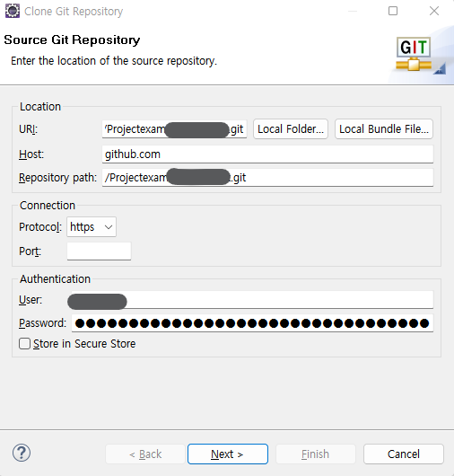Click the help question mark icon
The height and width of the screenshot is (476, 454).
(x=22, y=453)
